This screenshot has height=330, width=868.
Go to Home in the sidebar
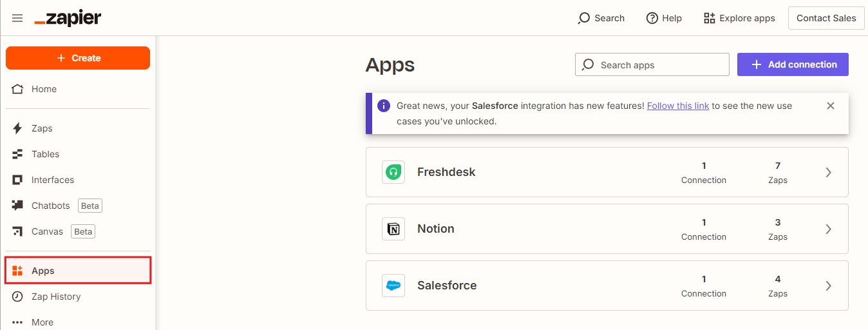(78, 89)
